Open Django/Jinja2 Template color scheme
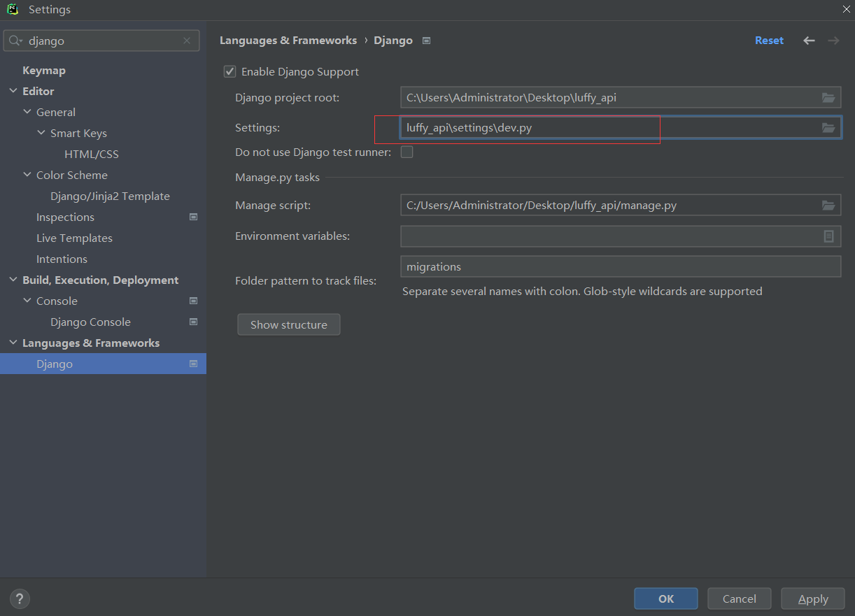Image resolution: width=855 pixels, height=616 pixels. 110,196
